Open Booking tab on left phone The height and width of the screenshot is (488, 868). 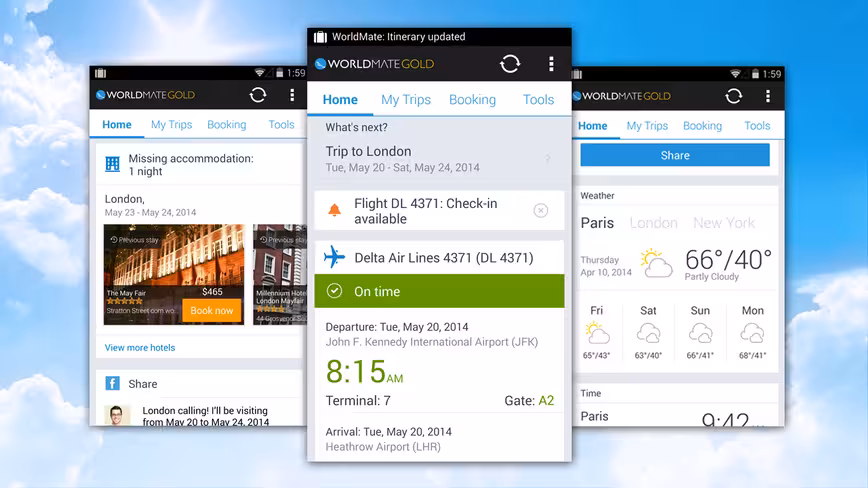(226, 124)
